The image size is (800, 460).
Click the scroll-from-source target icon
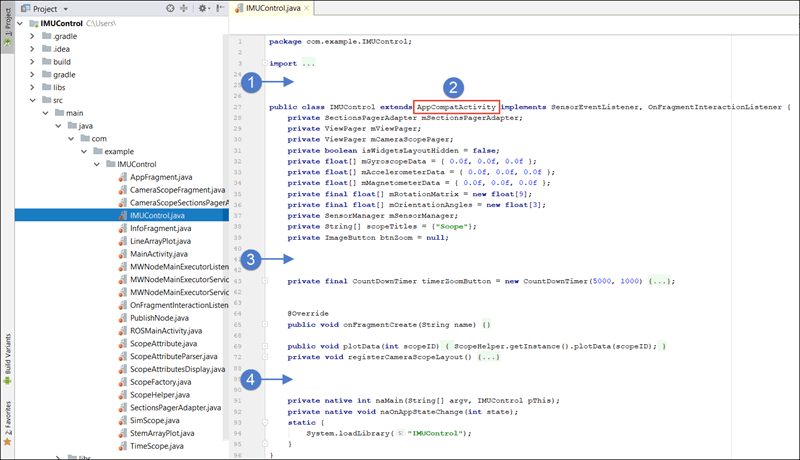[x=169, y=8]
